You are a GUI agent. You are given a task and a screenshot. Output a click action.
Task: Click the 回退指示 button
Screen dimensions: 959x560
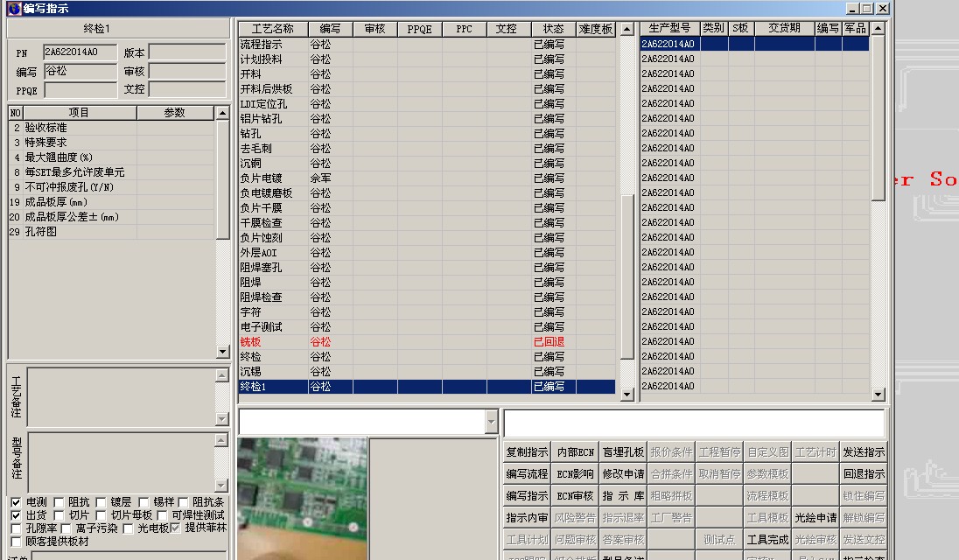pos(864,473)
